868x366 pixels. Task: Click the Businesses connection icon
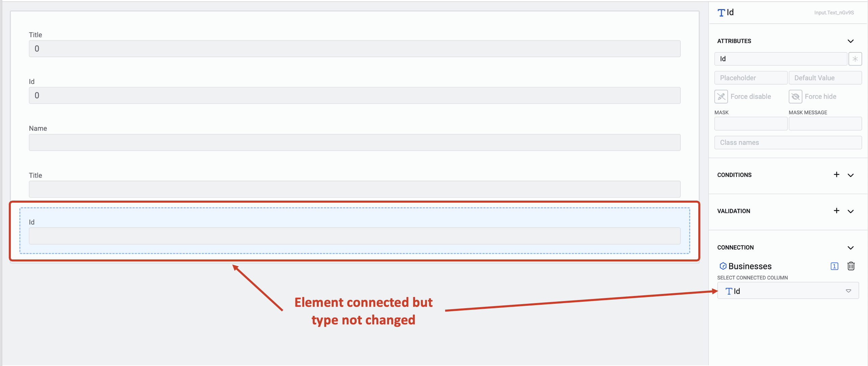723,266
